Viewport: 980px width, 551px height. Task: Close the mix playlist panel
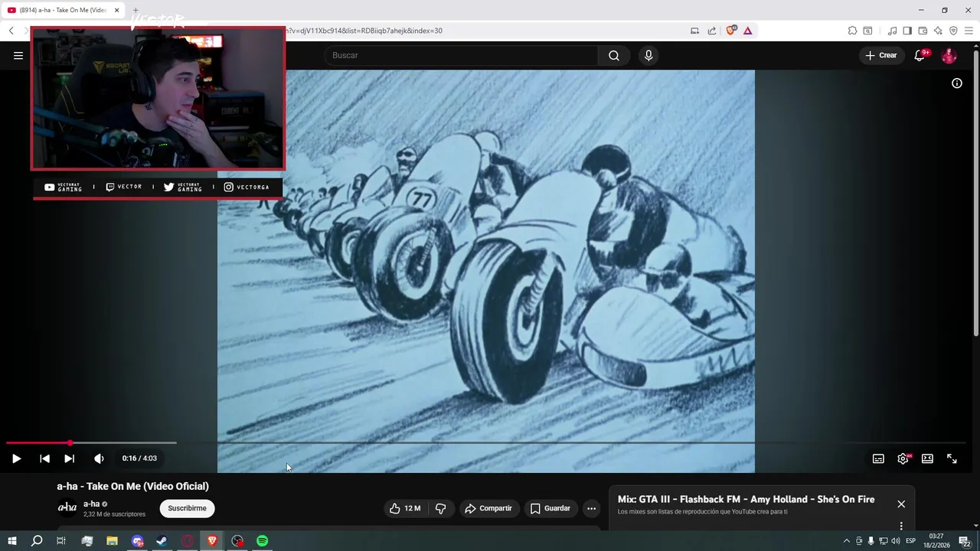tap(901, 504)
